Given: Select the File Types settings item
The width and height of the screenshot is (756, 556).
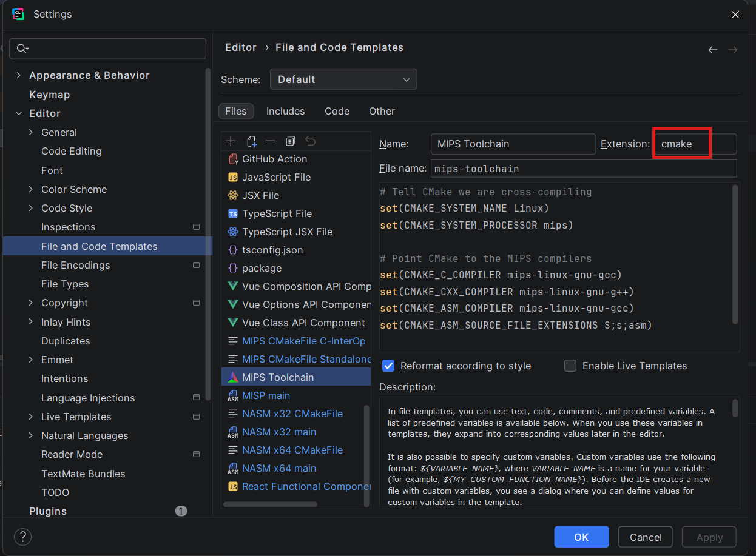Looking at the screenshot, I should [x=65, y=284].
